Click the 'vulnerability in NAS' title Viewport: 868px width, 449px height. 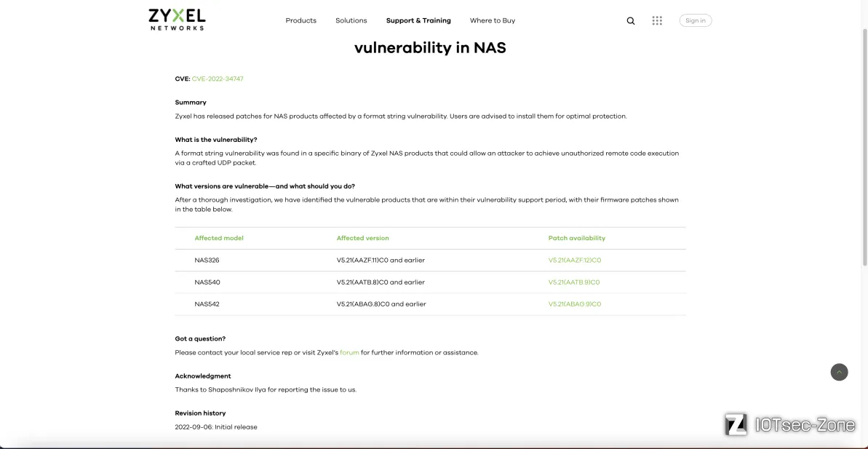430,47
